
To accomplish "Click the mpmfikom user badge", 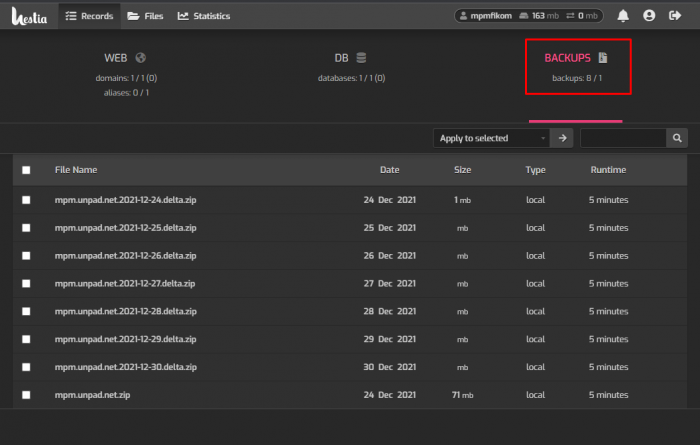I will [486, 16].
